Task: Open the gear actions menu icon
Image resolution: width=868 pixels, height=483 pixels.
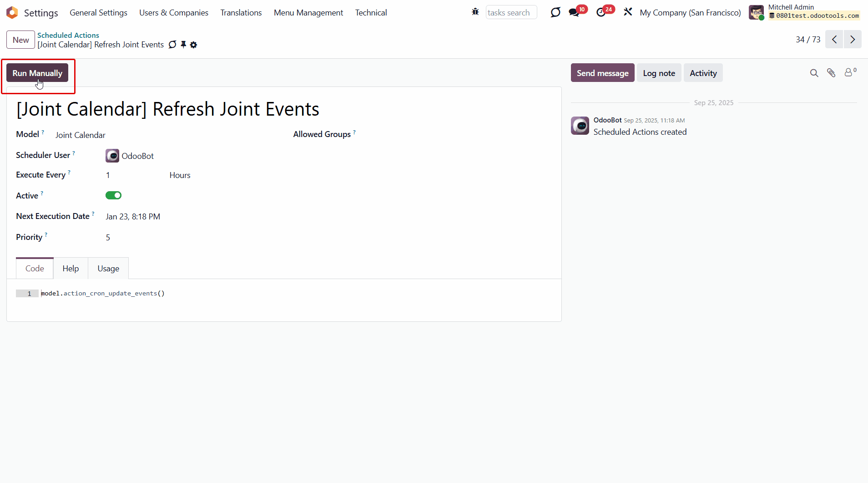Action: tap(194, 45)
